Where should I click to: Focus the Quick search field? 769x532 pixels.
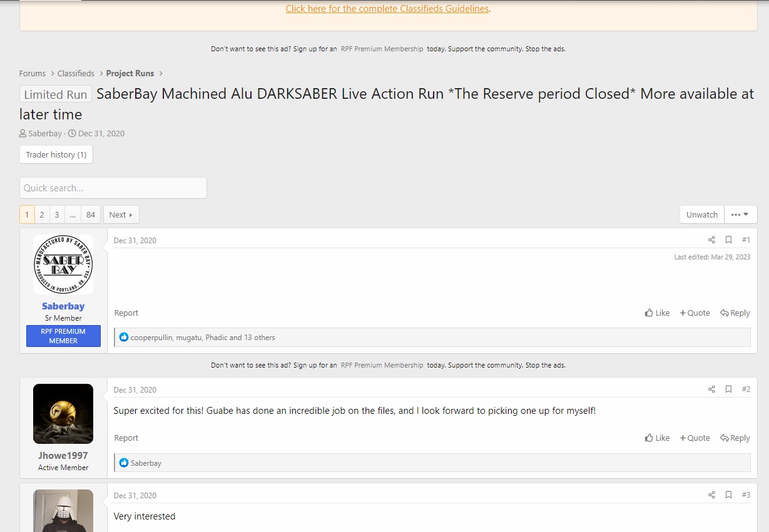coord(113,188)
